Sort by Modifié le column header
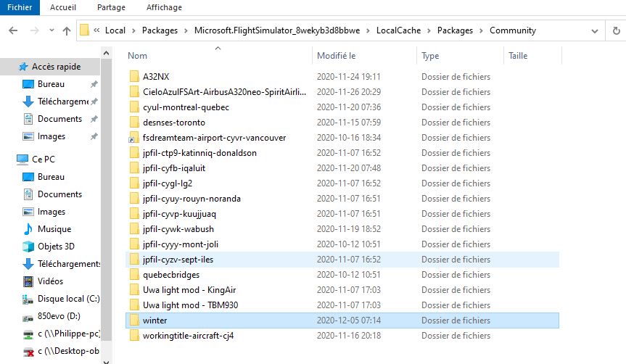The width and height of the screenshot is (626, 364). 336,56
